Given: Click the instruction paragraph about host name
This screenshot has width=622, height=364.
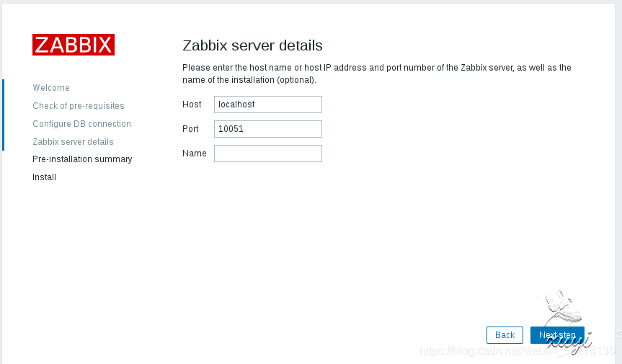Looking at the screenshot, I should tap(377, 74).
